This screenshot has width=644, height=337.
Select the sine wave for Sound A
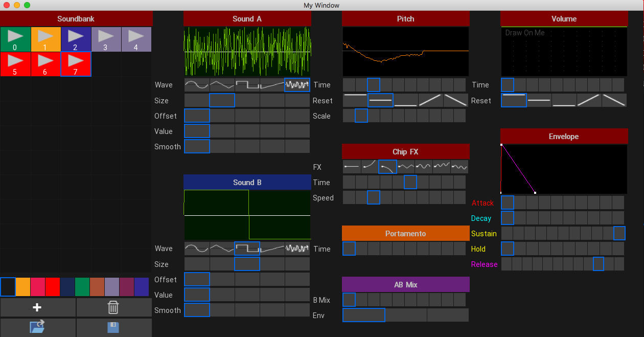pos(196,85)
